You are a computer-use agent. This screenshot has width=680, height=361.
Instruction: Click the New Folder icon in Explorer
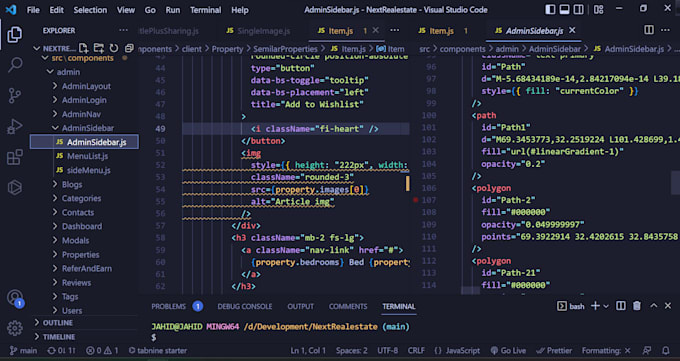click(99, 48)
